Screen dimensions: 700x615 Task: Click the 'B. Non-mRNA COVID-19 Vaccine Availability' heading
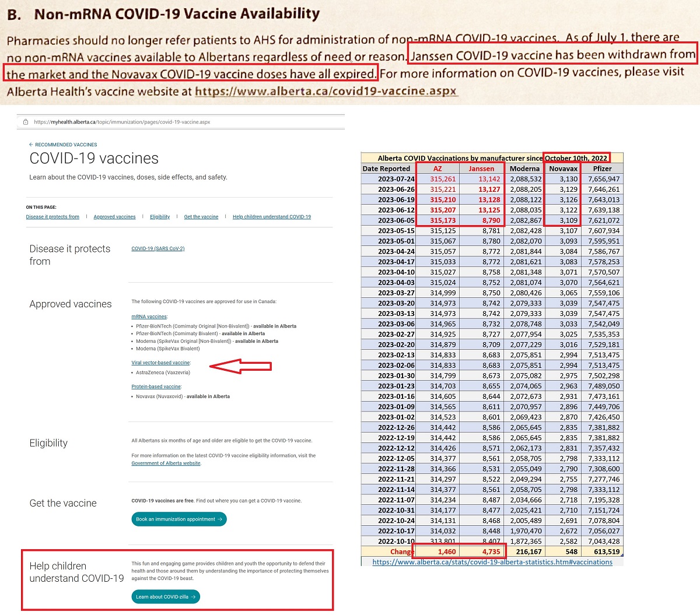[164, 14]
